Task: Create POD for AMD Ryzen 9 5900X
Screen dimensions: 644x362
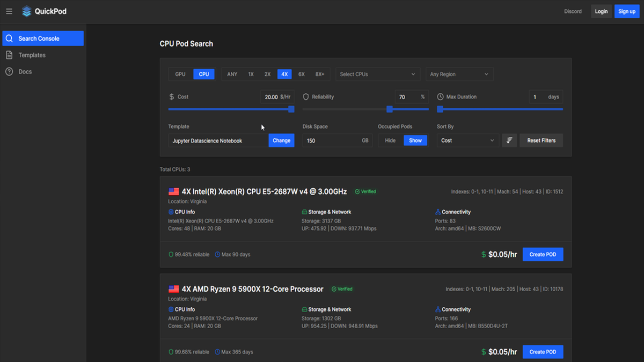Action: (x=543, y=352)
